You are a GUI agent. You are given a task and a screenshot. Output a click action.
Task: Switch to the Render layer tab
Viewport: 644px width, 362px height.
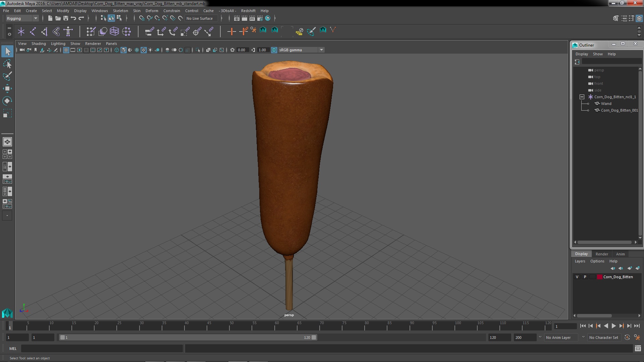tap(601, 254)
